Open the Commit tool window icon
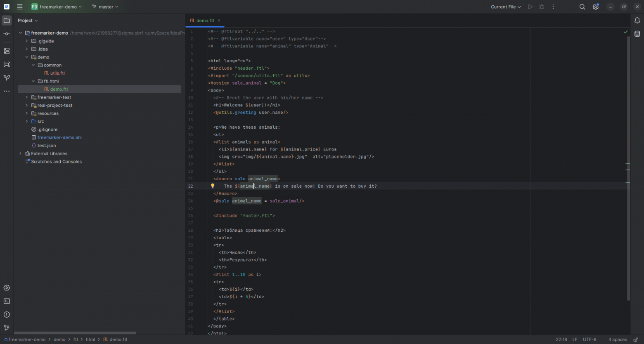The height and width of the screenshot is (344, 644). 7,34
